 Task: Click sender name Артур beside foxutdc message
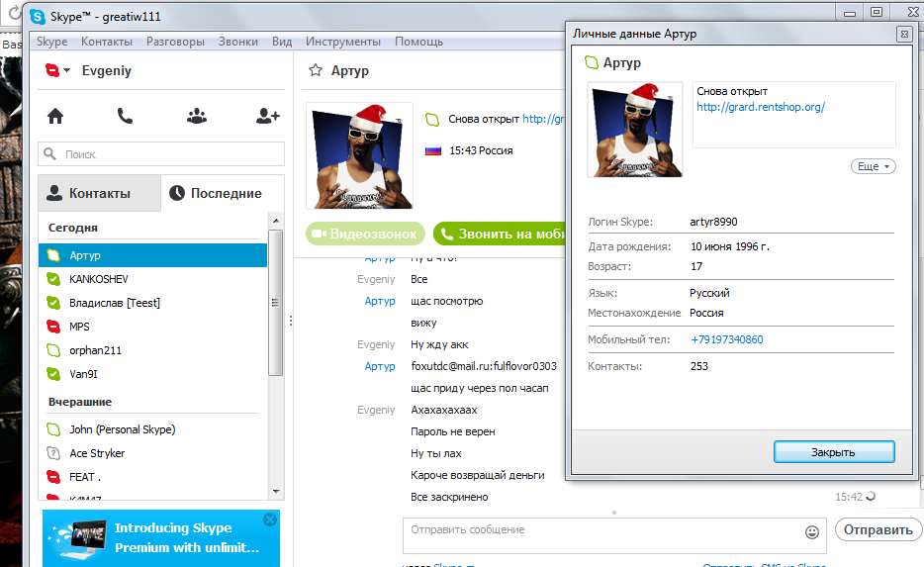click(x=380, y=366)
